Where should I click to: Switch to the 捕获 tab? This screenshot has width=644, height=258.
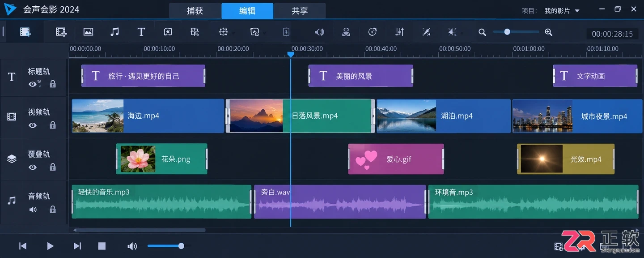click(195, 11)
